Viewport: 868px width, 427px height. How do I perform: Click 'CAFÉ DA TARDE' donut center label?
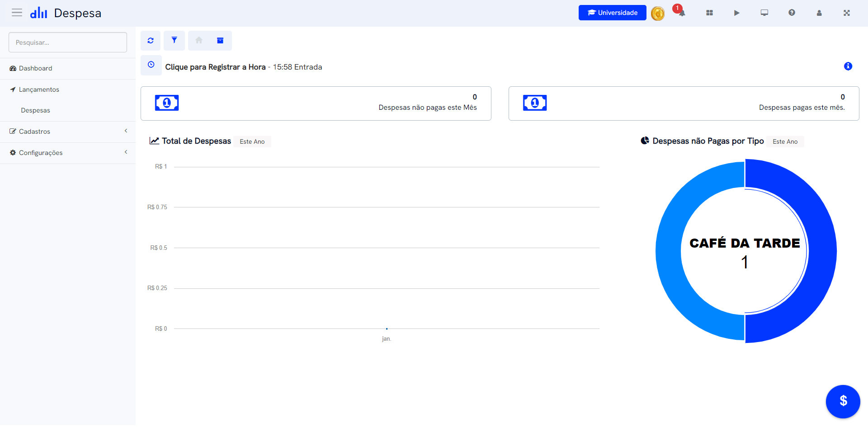[745, 243]
